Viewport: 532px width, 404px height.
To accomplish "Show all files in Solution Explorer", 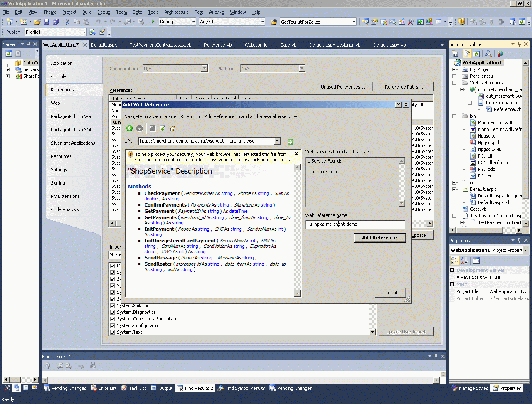I will click(467, 54).
